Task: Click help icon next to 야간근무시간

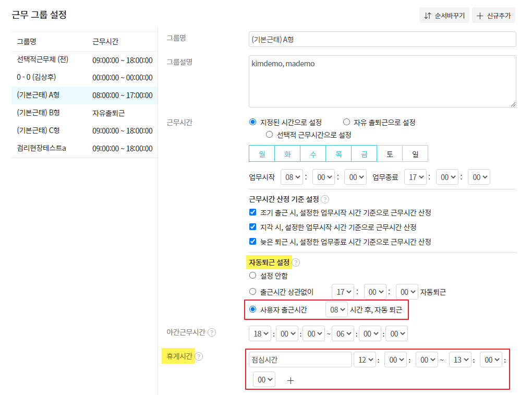Action: click(x=212, y=332)
